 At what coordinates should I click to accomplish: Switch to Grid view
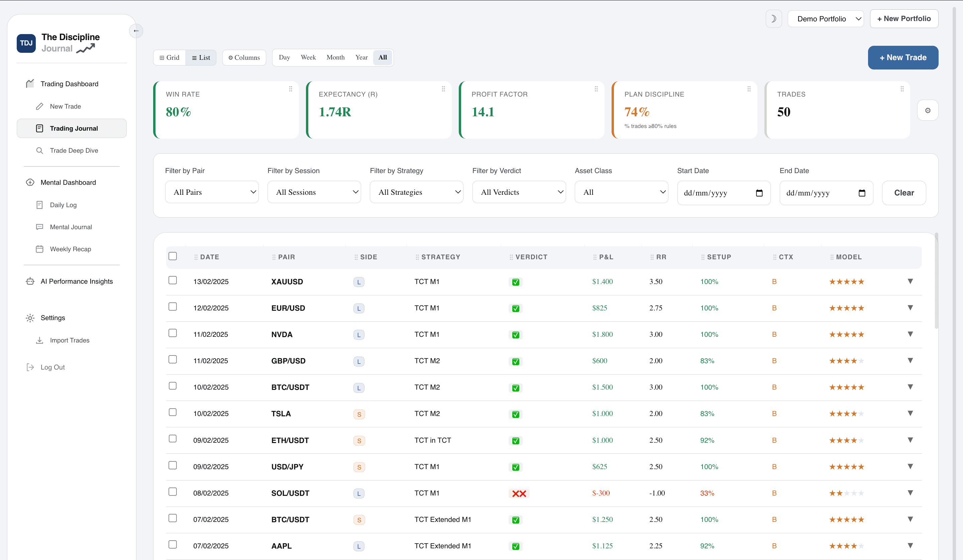(x=169, y=57)
